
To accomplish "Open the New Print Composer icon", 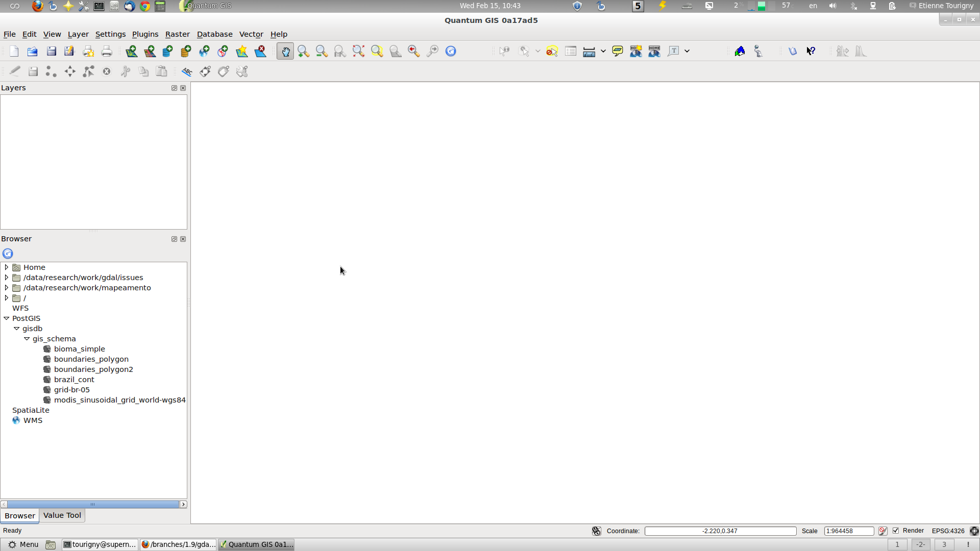I will point(88,51).
